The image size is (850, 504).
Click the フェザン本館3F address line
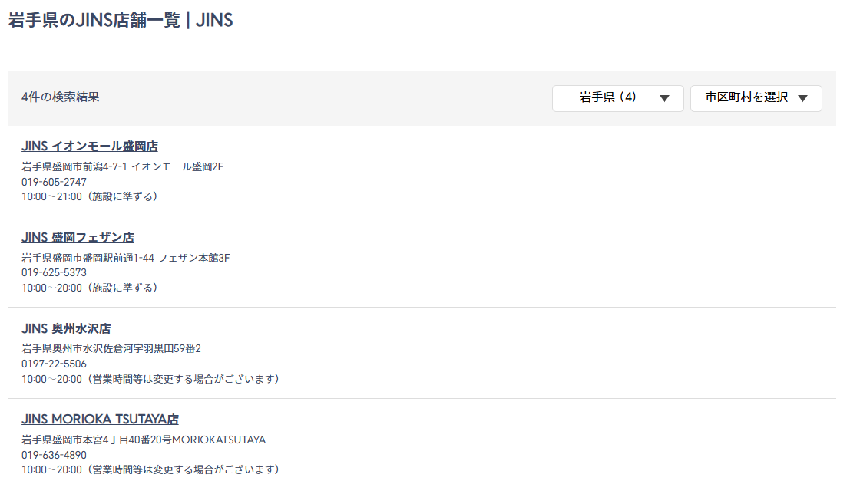[125, 258]
